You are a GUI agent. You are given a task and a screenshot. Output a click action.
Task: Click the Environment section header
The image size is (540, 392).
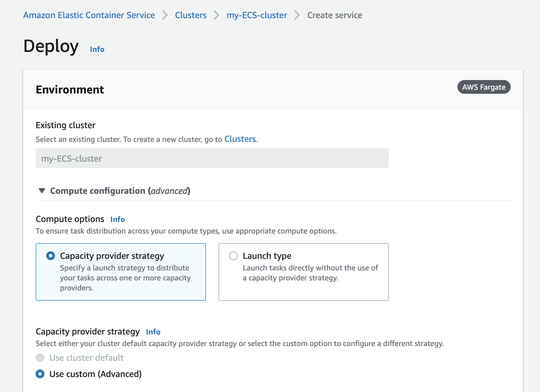(70, 89)
